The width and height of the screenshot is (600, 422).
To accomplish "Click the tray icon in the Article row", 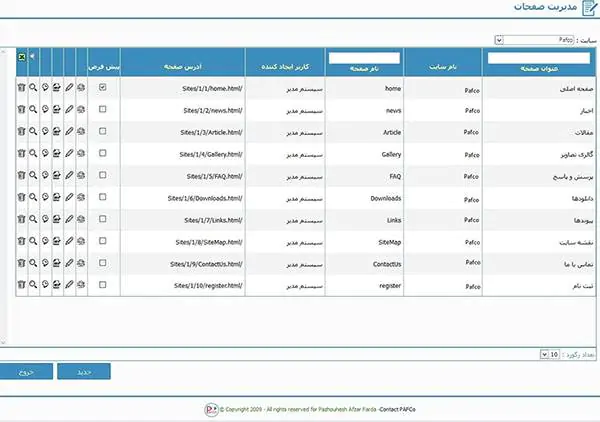I will click(57, 132).
